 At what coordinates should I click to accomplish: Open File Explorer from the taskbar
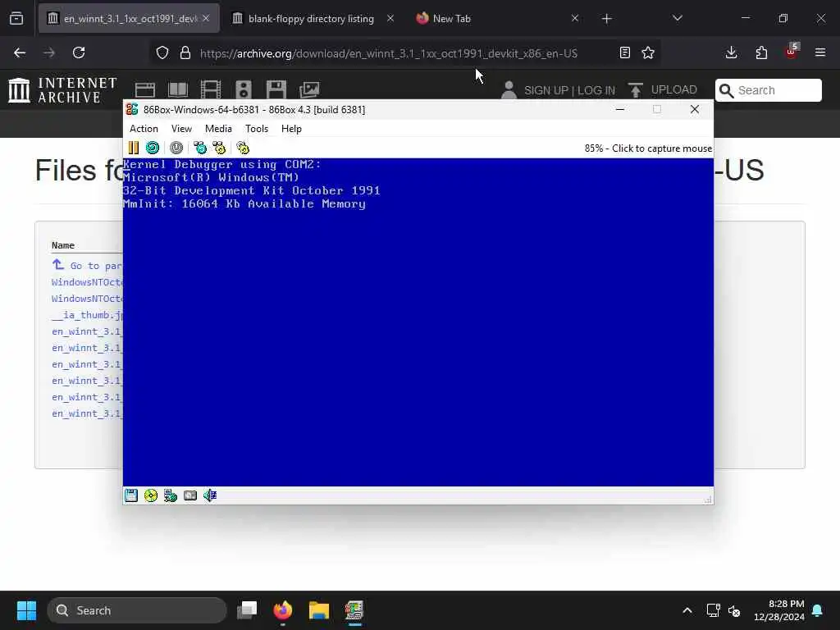pos(319,610)
